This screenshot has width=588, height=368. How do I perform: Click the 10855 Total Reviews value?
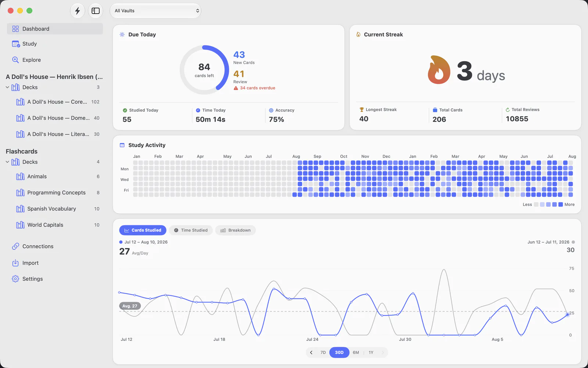point(517,119)
